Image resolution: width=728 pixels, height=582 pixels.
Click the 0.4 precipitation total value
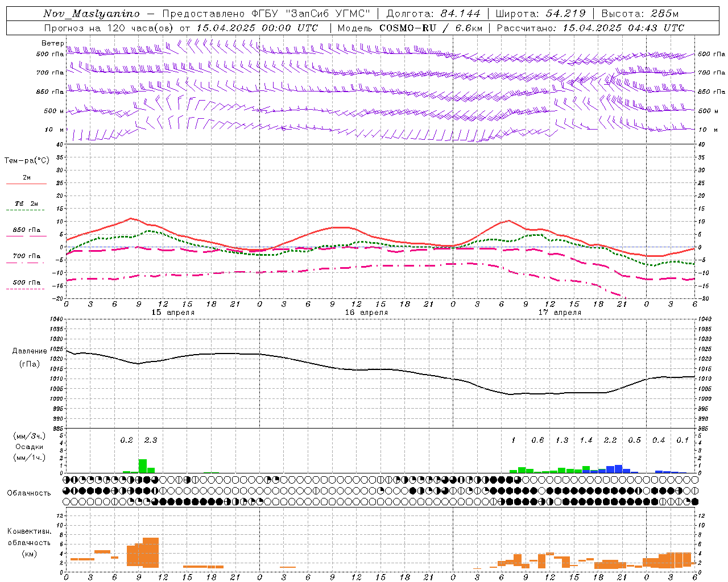(659, 440)
